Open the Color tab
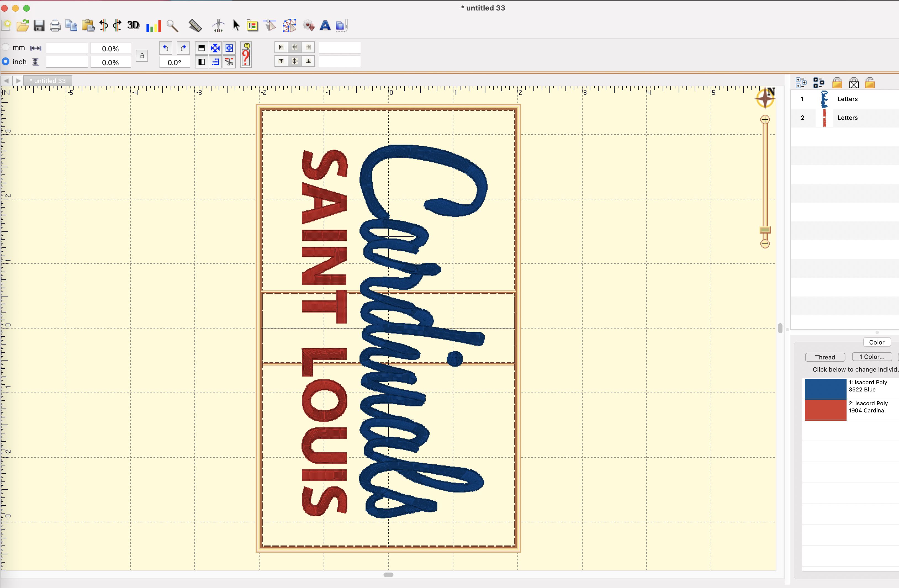The width and height of the screenshot is (899, 588). coord(877,342)
